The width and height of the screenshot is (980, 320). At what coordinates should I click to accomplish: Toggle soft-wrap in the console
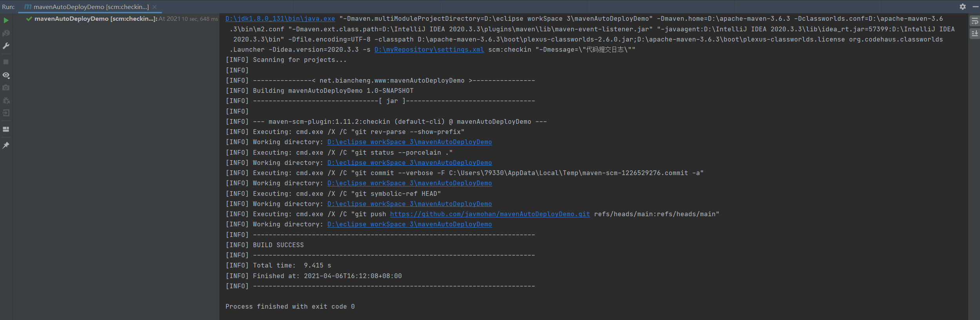tap(975, 21)
